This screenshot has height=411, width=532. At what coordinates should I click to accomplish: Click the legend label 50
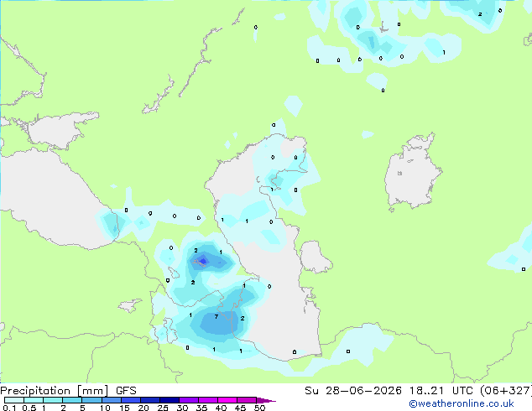tap(259, 408)
